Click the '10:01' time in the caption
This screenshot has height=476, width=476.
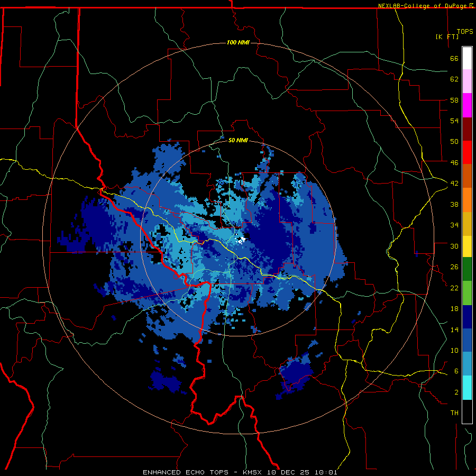326,472
